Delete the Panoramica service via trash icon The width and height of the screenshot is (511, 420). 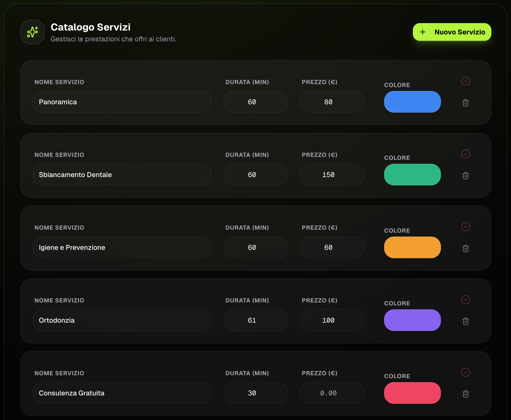click(x=466, y=103)
